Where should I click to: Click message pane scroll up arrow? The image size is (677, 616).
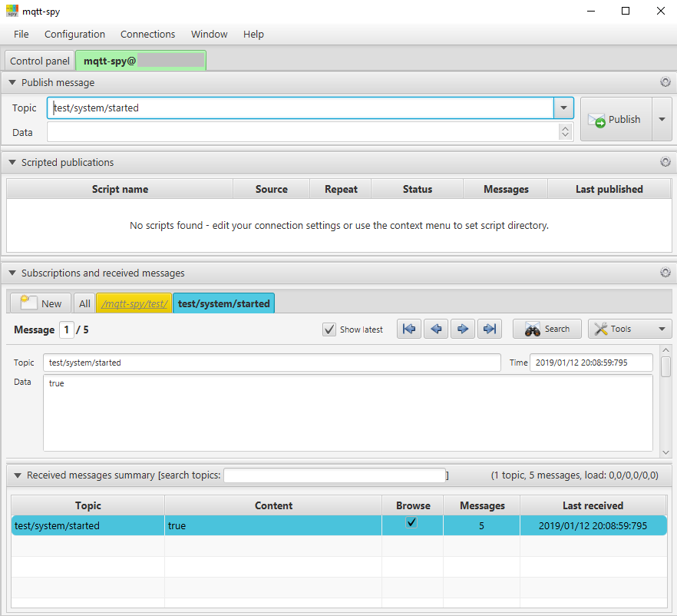pyautogui.click(x=665, y=350)
